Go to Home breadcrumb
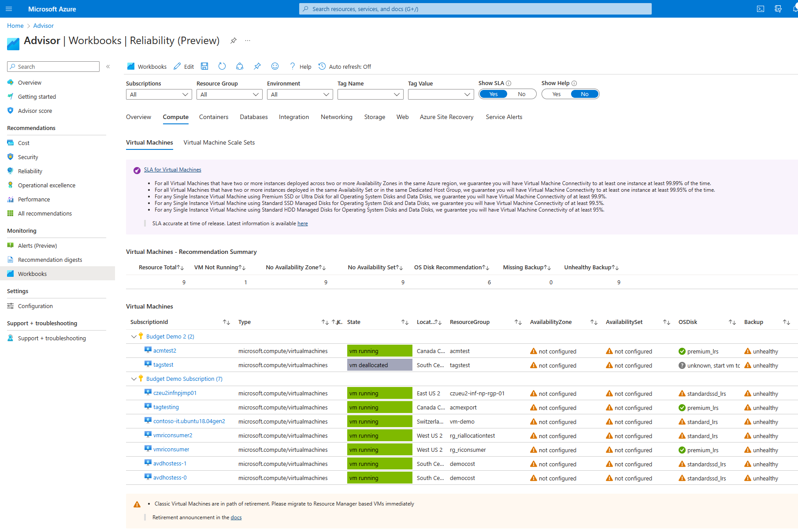This screenshot has width=798, height=532. (x=15, y=26)
